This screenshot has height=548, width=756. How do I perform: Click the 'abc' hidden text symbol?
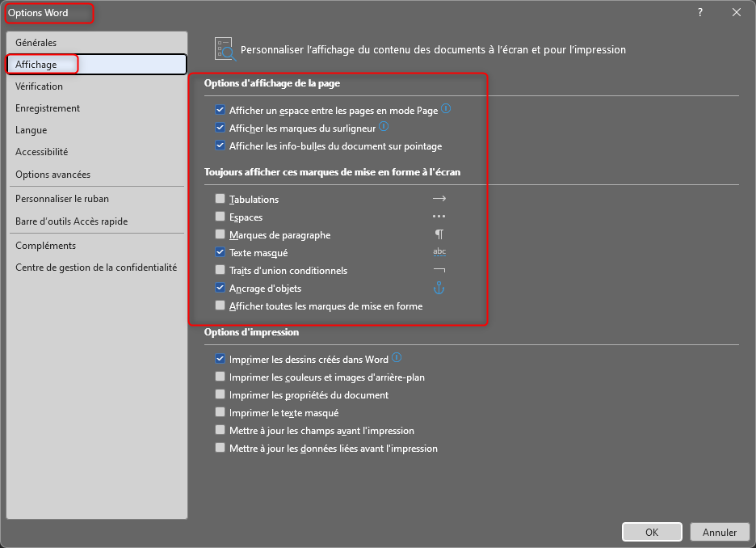(439, 252)
